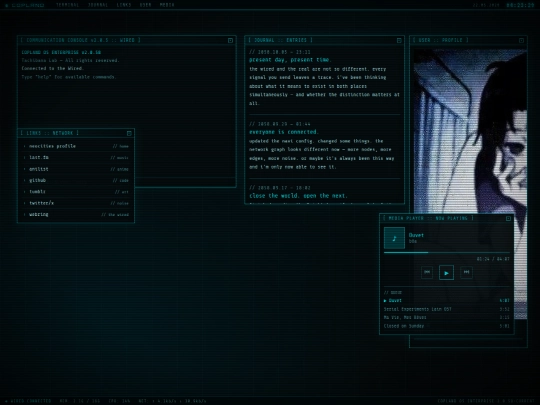Seek using the media player progress bar

[447, 252]
